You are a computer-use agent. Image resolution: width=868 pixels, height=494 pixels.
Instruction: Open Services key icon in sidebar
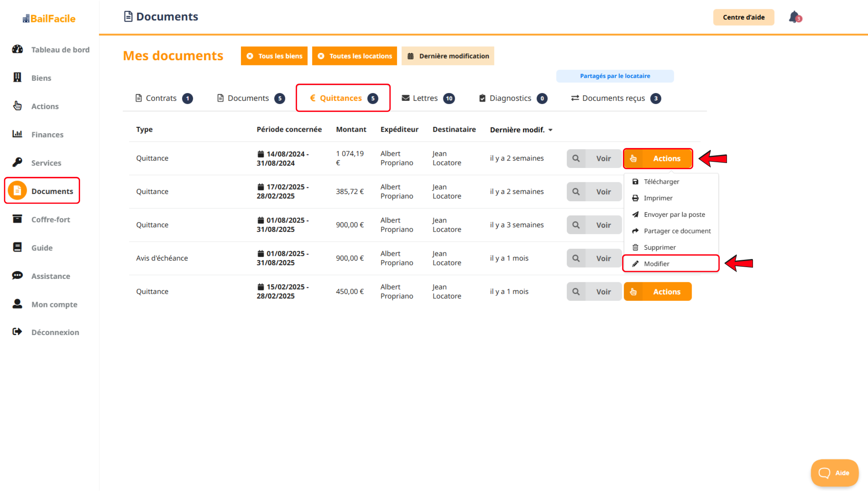click(x=17, y=163)
